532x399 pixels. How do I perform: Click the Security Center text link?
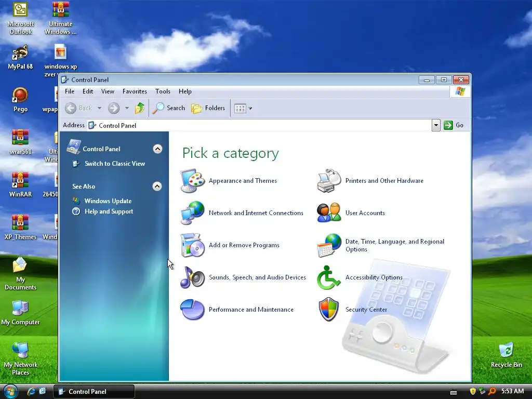(x=366, y=310)
